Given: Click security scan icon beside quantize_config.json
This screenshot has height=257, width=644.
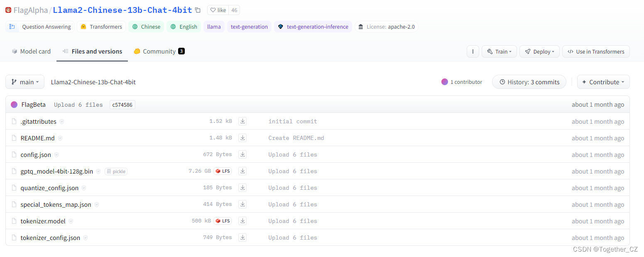Looking at the screenshot, I should [84, 188].
